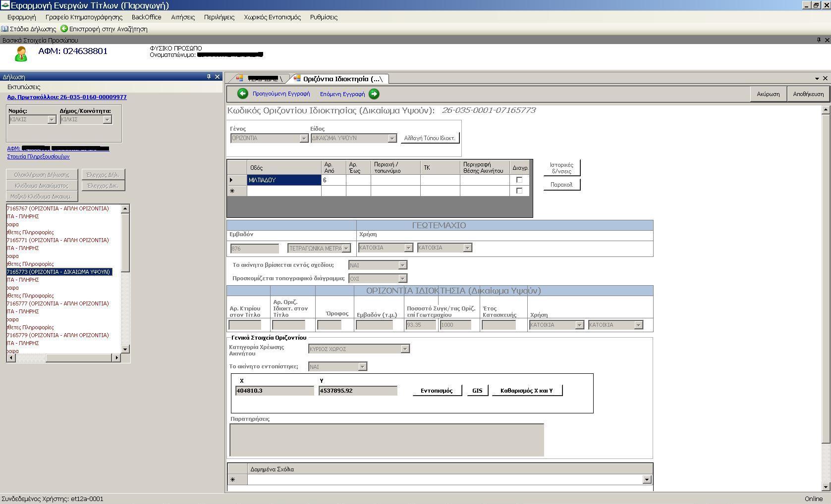
Task: Click the green return-to-search icon
Action: [x=64, y=29]
